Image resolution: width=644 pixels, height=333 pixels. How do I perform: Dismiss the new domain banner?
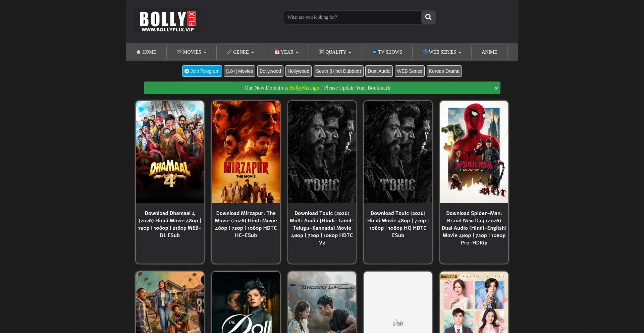(x=496, y=88)
